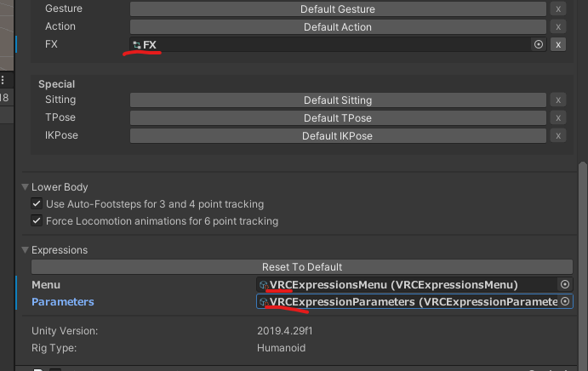Click x button beside Default IKPose
Viewport: 588px width, 371px height.
pos(558,135)
